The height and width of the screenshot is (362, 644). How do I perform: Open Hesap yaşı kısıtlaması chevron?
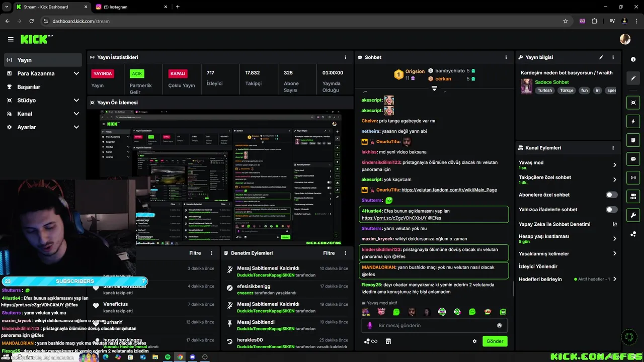(614, 239)
